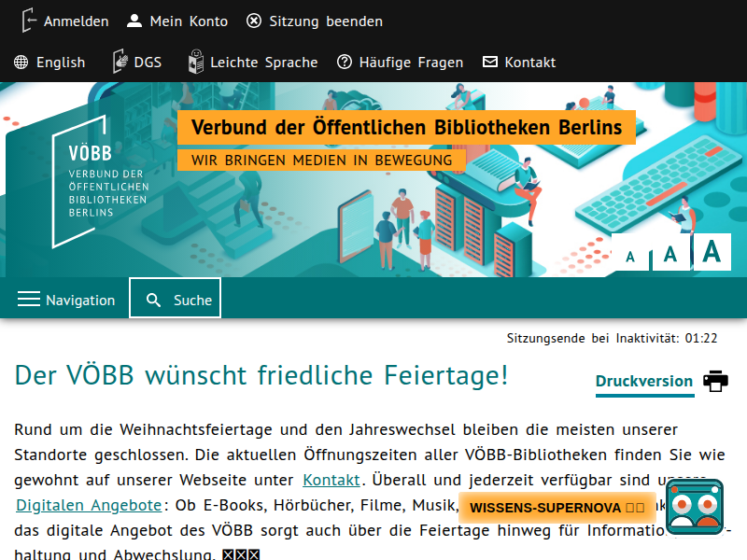This screenshot has height=560, width=747.
Task: Open the Kontakt envelope link in header
Action: coord(519,63)
